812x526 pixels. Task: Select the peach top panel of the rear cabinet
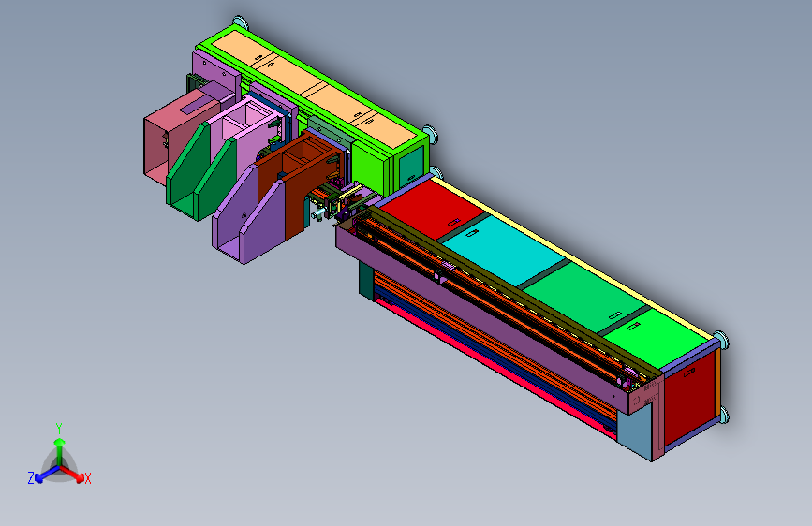pos(315,88)
